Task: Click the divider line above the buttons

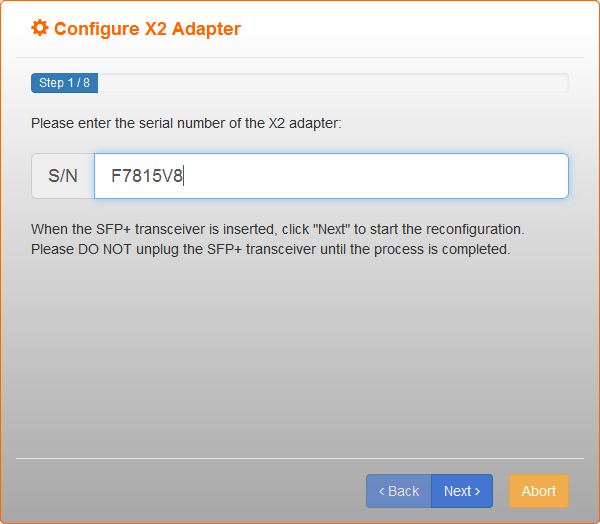Action: click(300, 458)
